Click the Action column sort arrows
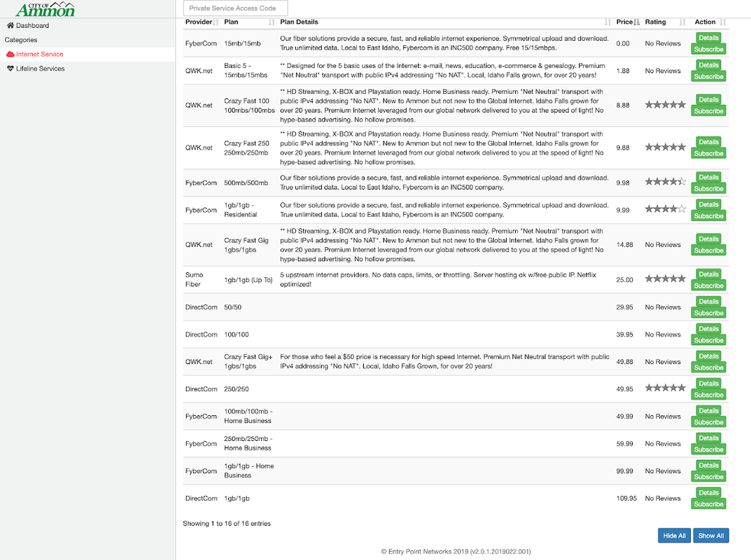Screen dimensions: 751x560 723,22
